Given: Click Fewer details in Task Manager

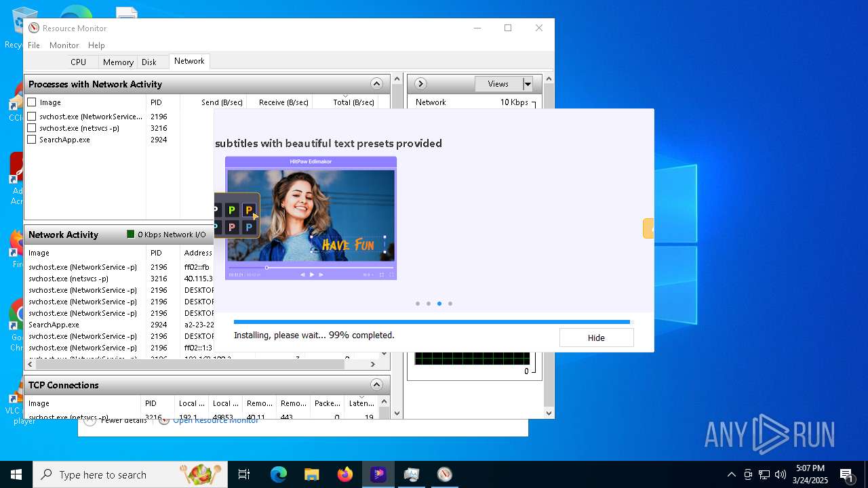Looking at the screenshot, I should [x=123, y=420].
